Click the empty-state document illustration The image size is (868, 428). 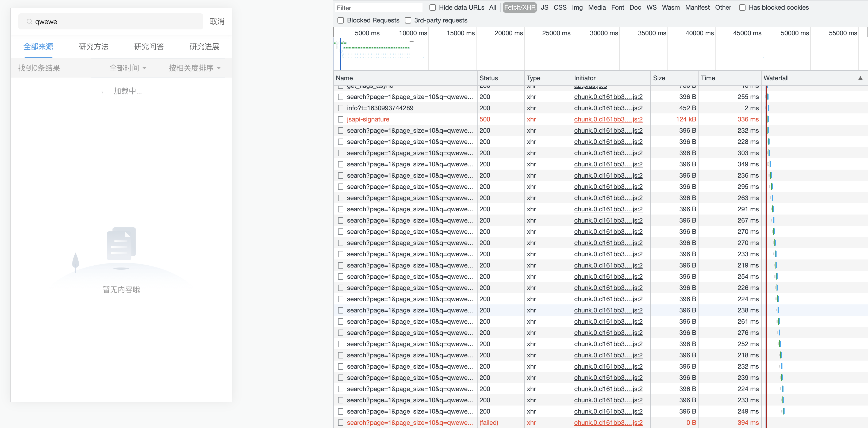click(x=121, y=243)
